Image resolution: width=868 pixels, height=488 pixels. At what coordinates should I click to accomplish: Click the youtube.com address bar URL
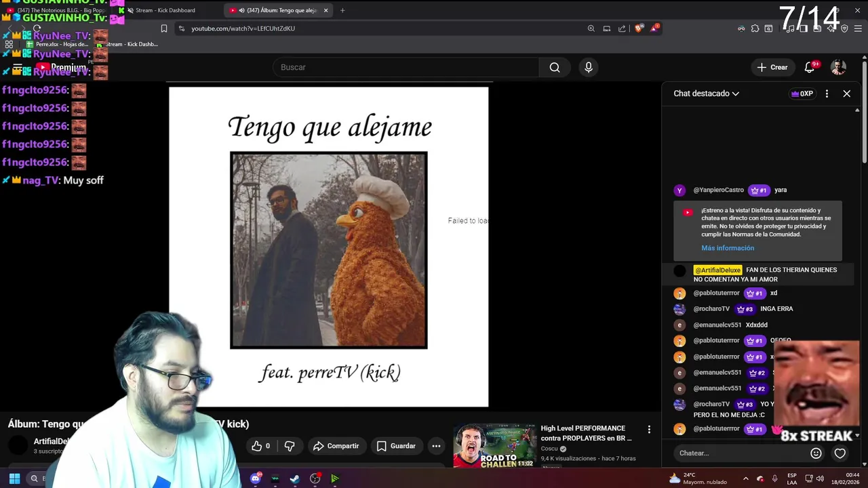(x=243, y=28)
